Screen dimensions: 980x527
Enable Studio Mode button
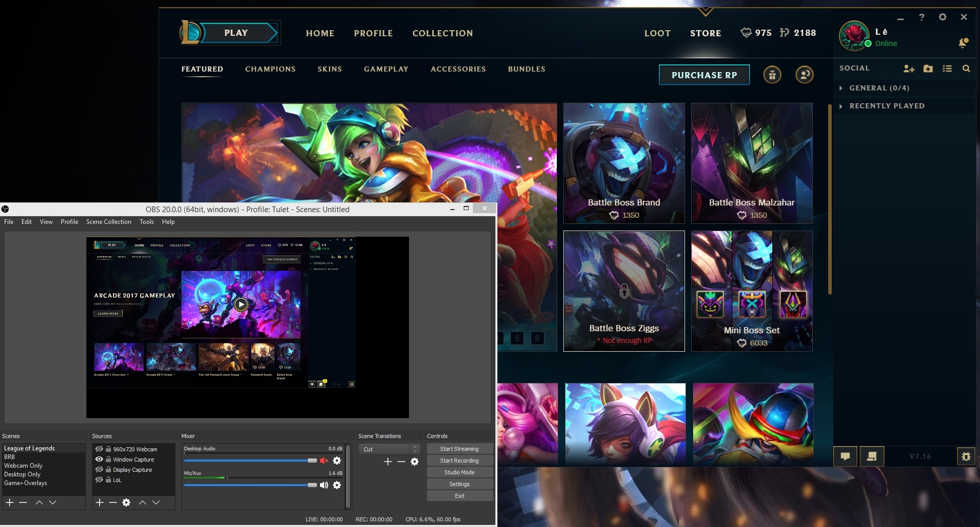click(x=460, y=472)
